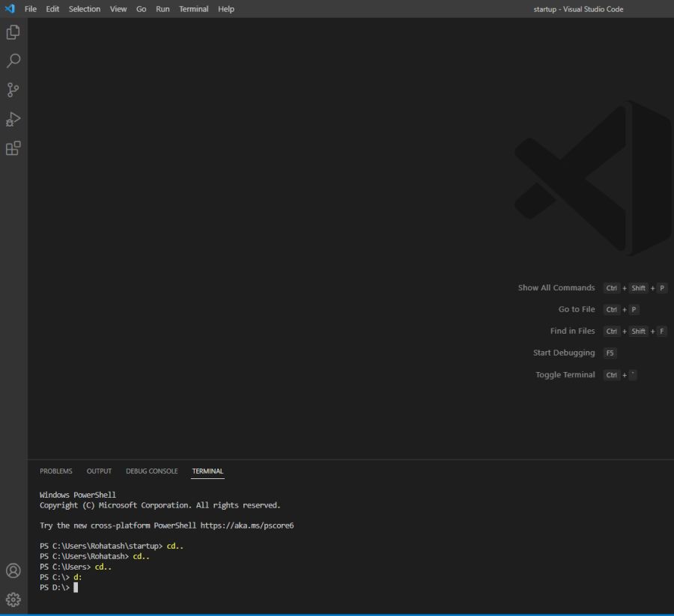Click the VS Code logo in title bar

coord(10,8)
